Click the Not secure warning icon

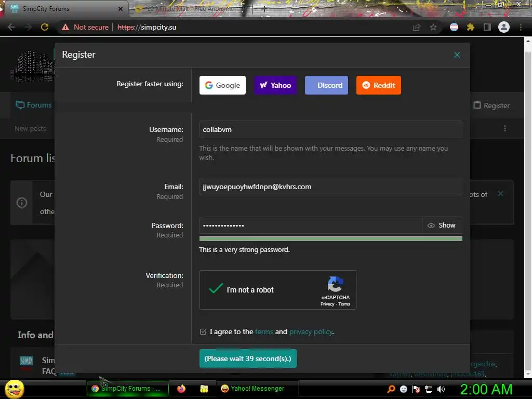click(65, 27)
